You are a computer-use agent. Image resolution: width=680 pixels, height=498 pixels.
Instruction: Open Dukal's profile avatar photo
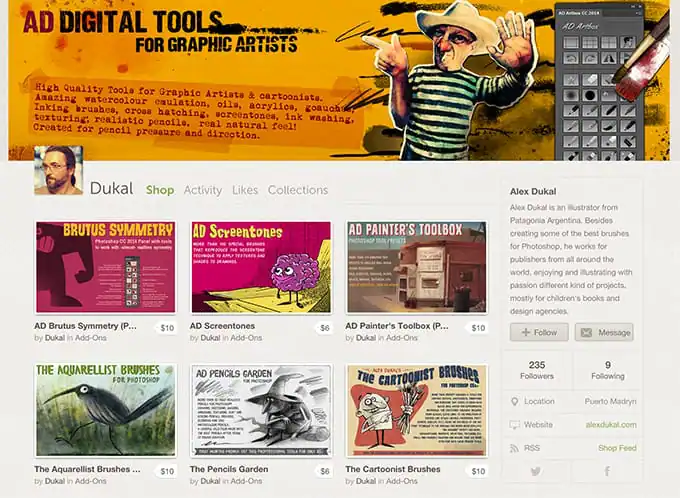point(59,170)
